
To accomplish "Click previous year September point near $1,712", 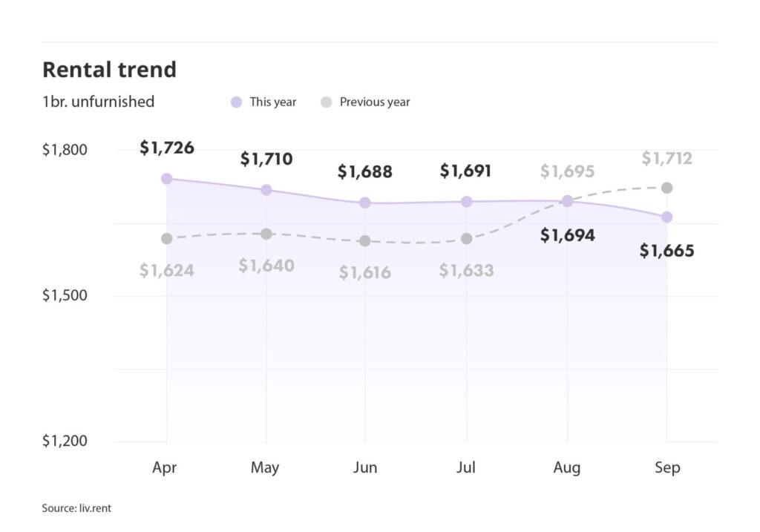I will click(667, 188).
